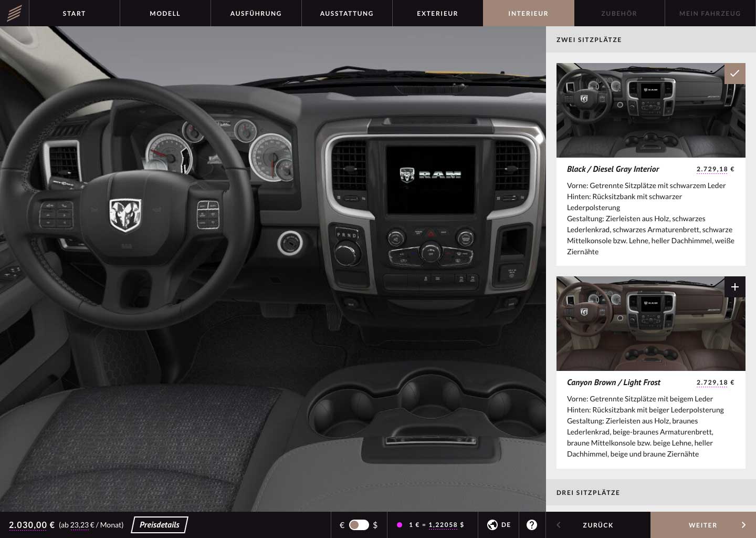Screen dimensions: 756x538
Task: Open Preisdetails button
Action: [x=160, y=525]
